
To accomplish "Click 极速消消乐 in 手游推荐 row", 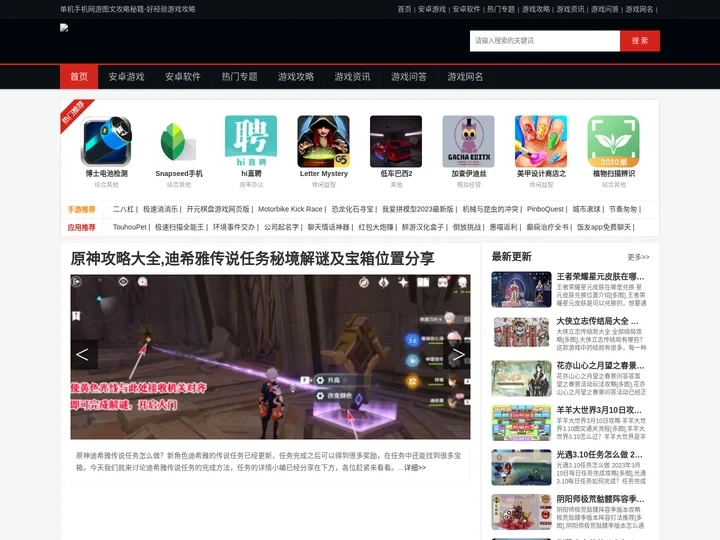I will 160,209.
